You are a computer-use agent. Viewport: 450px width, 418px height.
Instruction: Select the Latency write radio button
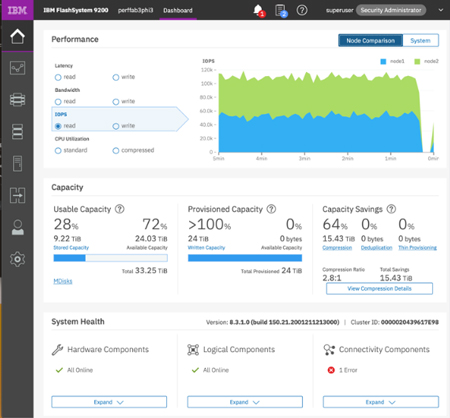click(x=116, y=77)
